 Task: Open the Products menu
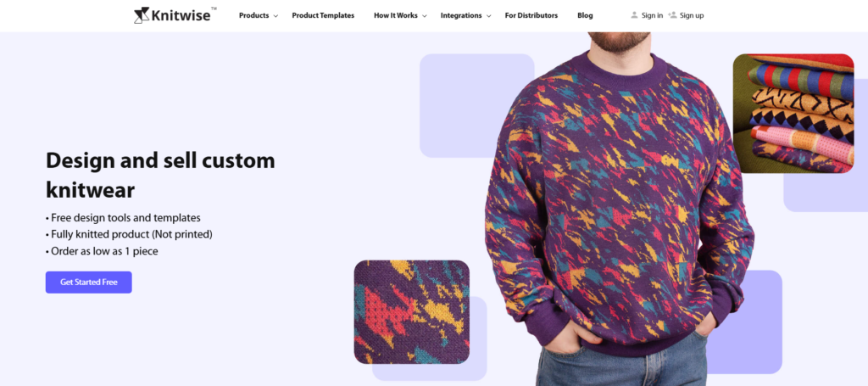pos(254,15)
